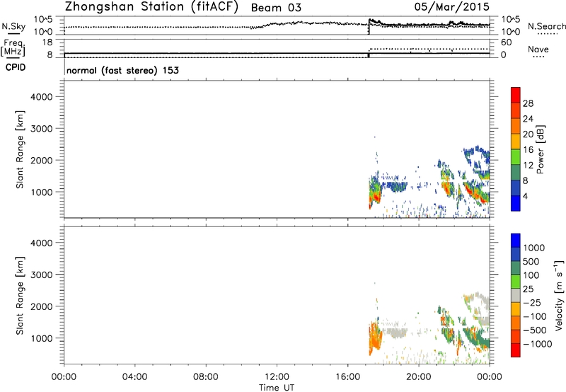Click the noise jump near 17:00 UT

coord(369,25)
